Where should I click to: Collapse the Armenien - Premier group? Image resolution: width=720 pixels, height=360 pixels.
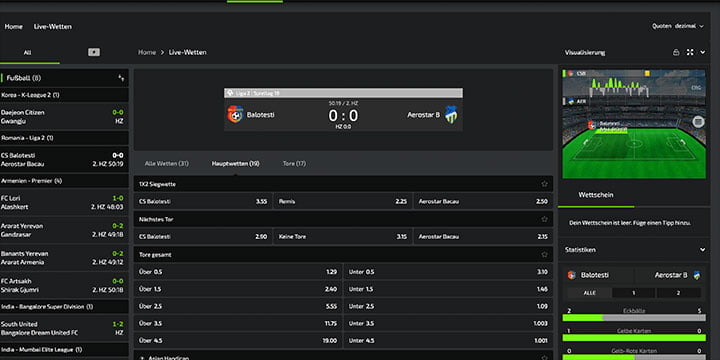(x=64, y=181)
